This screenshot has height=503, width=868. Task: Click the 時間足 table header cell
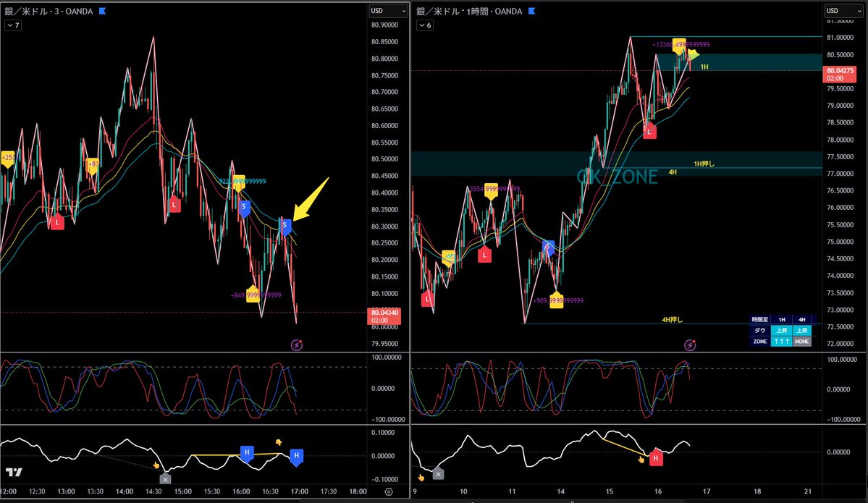click(760, 319)
